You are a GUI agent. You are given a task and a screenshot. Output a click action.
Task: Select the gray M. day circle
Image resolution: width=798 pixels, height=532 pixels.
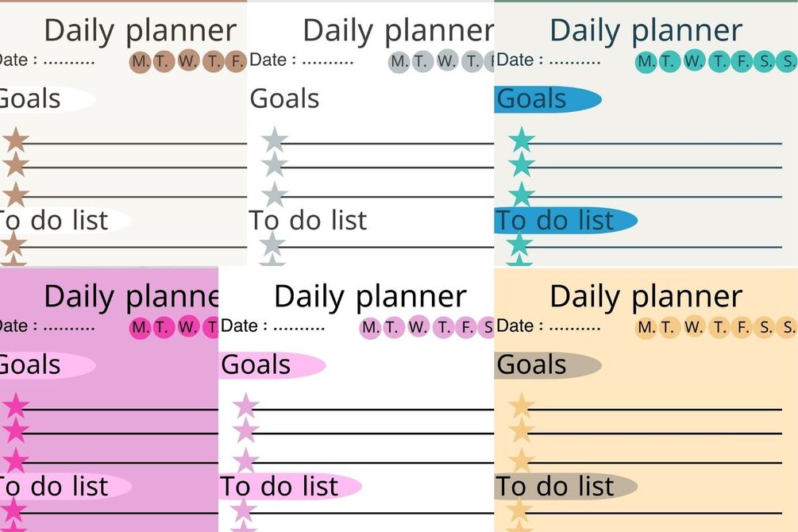coord(399,62)
